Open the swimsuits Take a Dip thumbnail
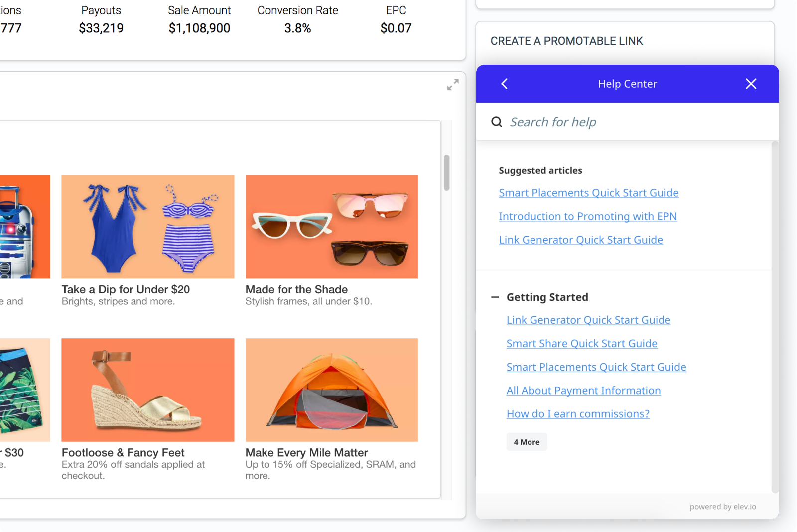The width and height of the screenshot is (797, 532). (x=148, y=227)
